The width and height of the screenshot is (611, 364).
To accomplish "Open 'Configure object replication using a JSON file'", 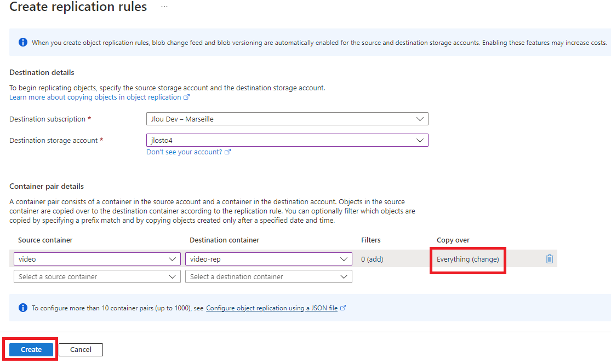I will coord(272,308).
